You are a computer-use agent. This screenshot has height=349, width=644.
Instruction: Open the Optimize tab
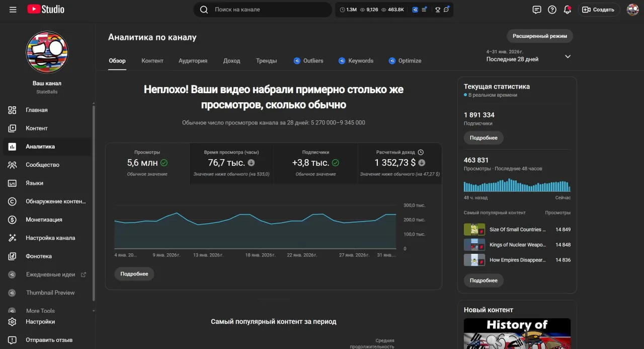coord(405,60)
